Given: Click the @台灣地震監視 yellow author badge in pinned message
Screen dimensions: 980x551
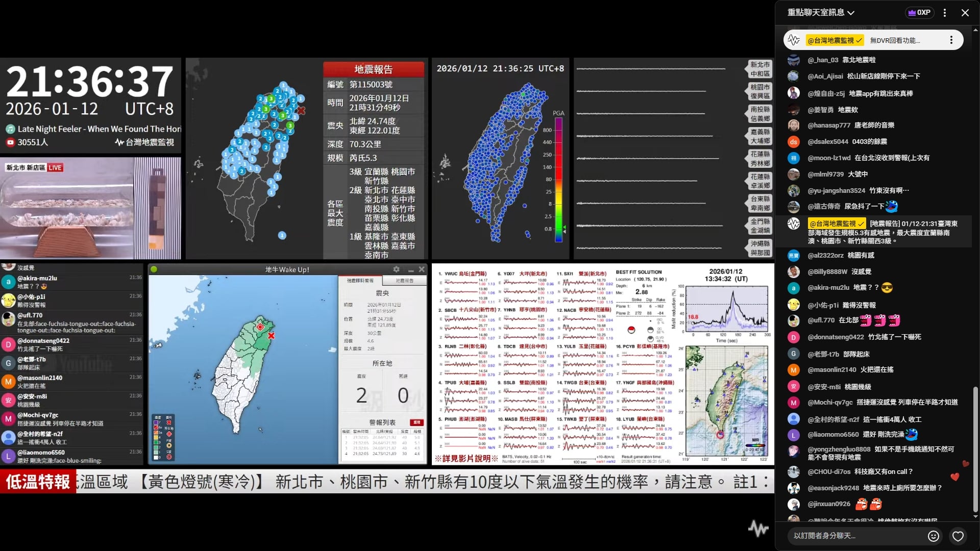Looking at the screenshot, I should coord(835,40).
